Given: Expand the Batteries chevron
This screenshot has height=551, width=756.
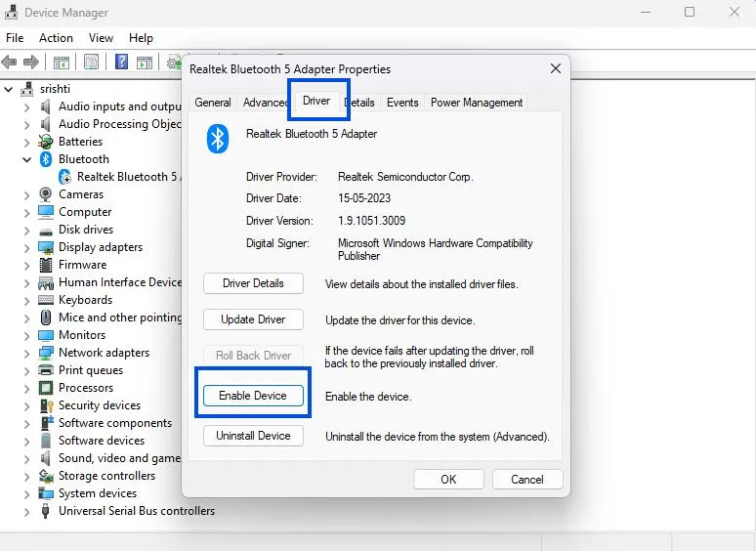Looking at the screenshot, I should click(x=27, y=143).
